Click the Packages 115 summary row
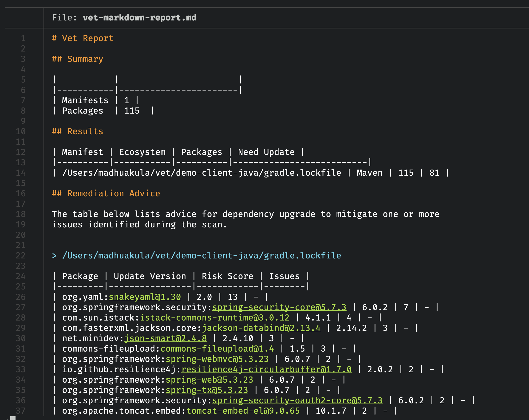Image resolution: width=529 pixels, height=420 pixels. 103,111
